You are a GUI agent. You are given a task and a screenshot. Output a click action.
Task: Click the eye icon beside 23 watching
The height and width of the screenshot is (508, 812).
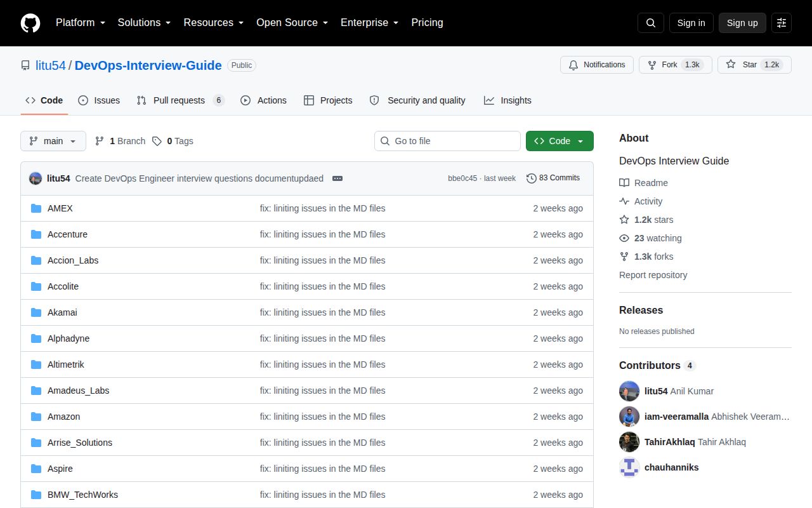(x=624, y=238)
